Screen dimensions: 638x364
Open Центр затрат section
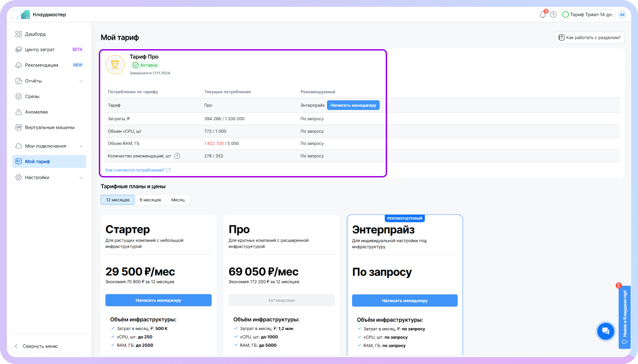(x=40, y=50)
